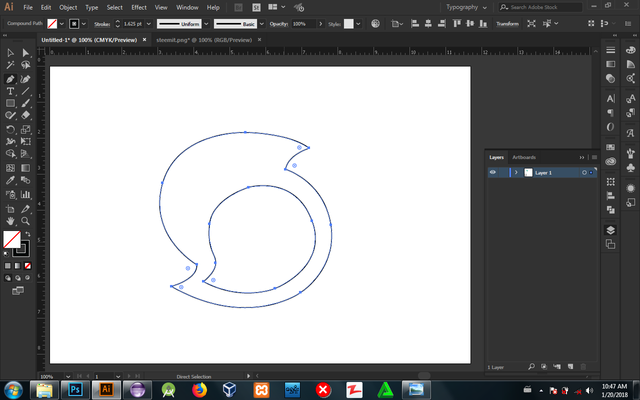Select the Pen tool
Screen dimensions: 640x400
(10, 78)
